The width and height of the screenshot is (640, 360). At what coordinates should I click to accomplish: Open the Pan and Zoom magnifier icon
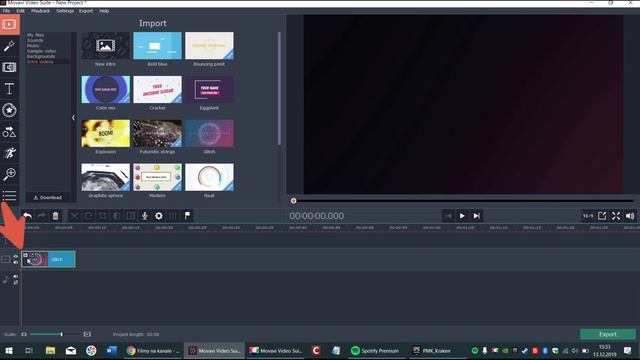click(9, 174)
